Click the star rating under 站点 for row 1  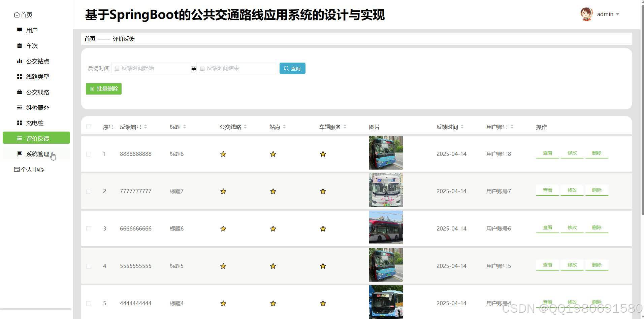tap(273, 154)
